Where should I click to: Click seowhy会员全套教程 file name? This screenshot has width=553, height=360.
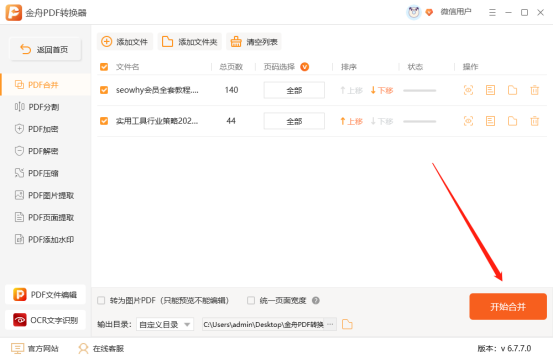157,90
